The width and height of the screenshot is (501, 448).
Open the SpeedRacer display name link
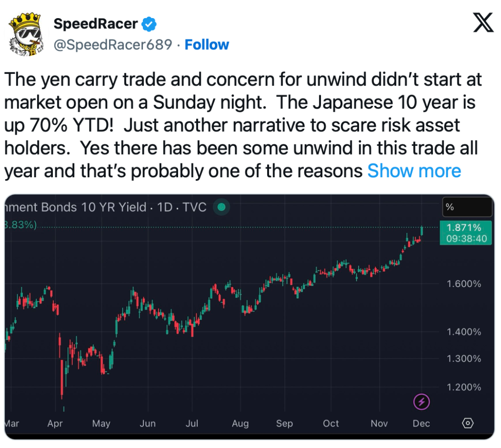[95, 23]
